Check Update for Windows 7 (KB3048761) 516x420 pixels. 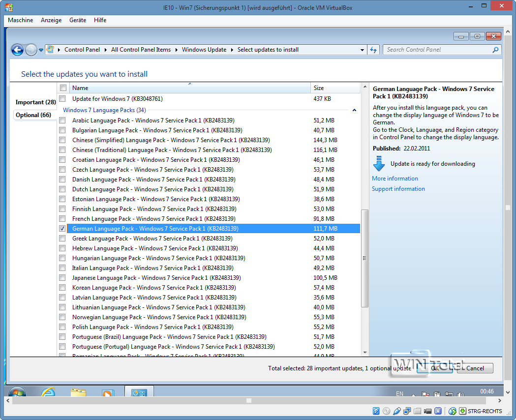click(62, 98)
